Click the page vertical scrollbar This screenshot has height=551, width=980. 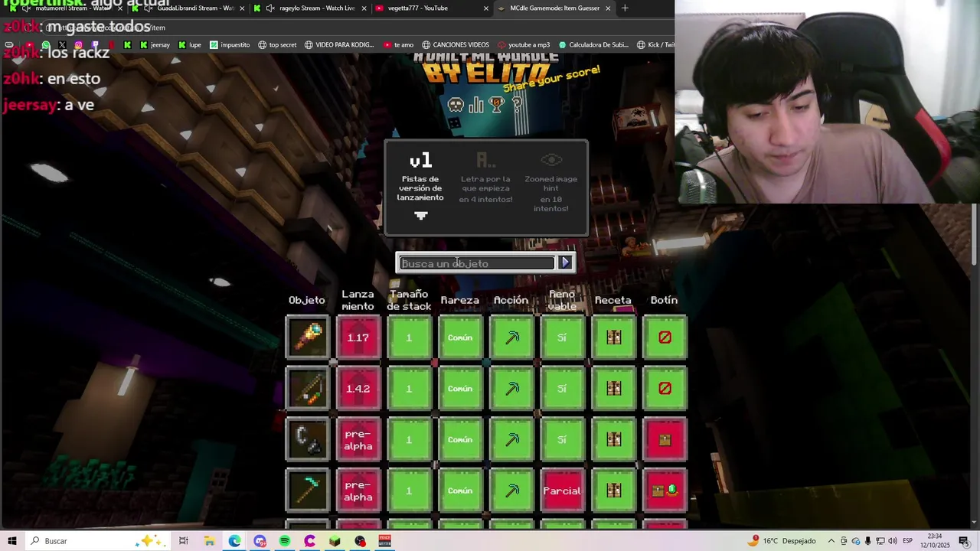975,234
